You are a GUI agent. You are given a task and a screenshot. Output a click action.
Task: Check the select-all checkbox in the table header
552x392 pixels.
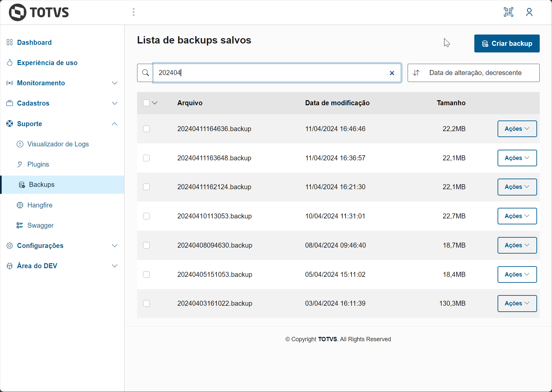click(x=146, y=103)
